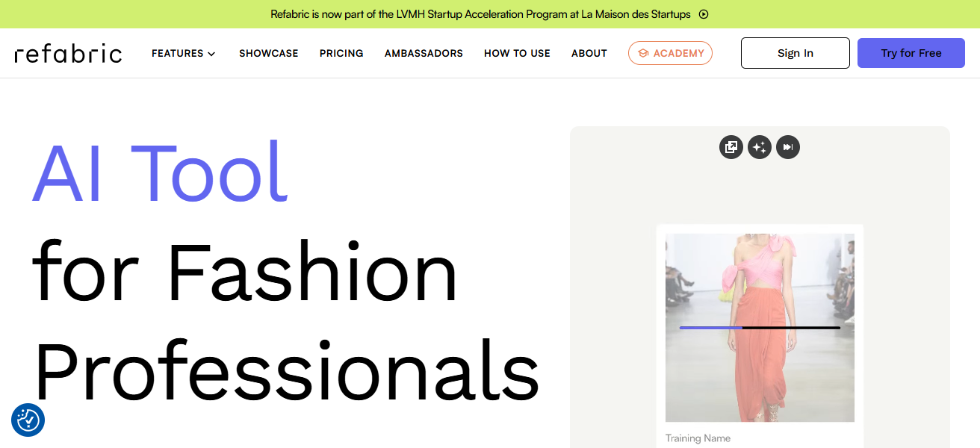The height and width of the screenshot is (448, 980).
Task: Open the LVMH Startup Acceleration Program announcement
Action: pos(480,14)
